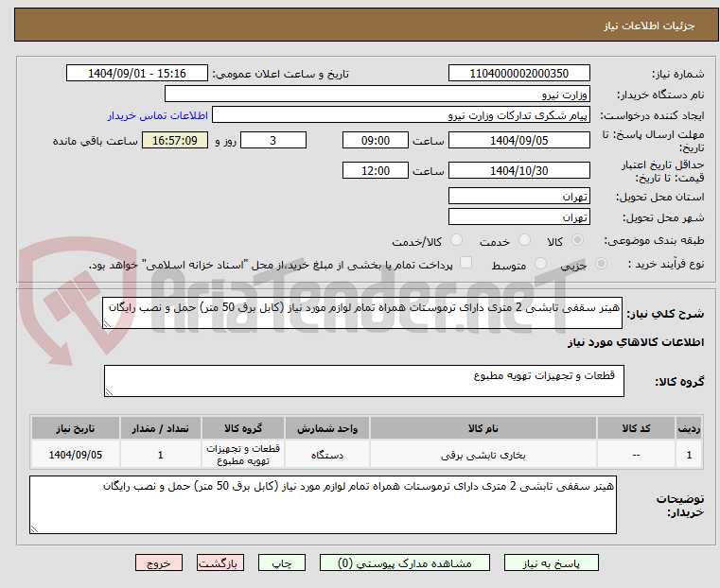This screenshot has height=588, width=720.
Task: Click the remaining days field showing 3
Action: (x=273, y=140)
